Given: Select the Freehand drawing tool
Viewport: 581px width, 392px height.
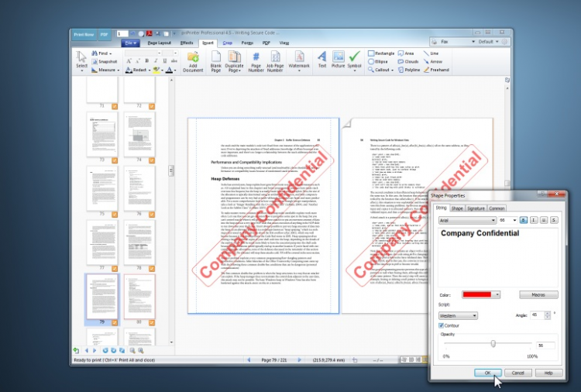Looking at the screenshot, I should point(436,70).
